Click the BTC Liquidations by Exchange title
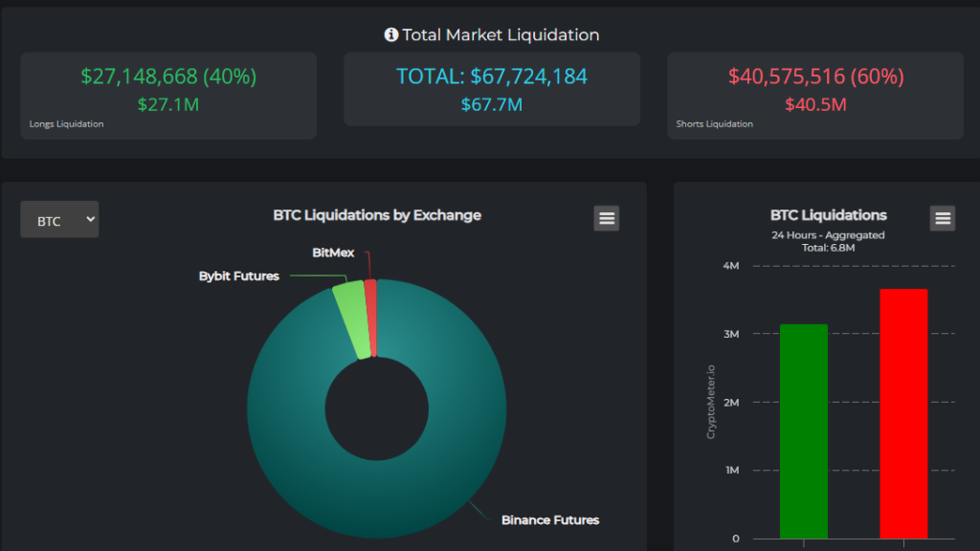The image size is (980, 551). click(377, 215)
